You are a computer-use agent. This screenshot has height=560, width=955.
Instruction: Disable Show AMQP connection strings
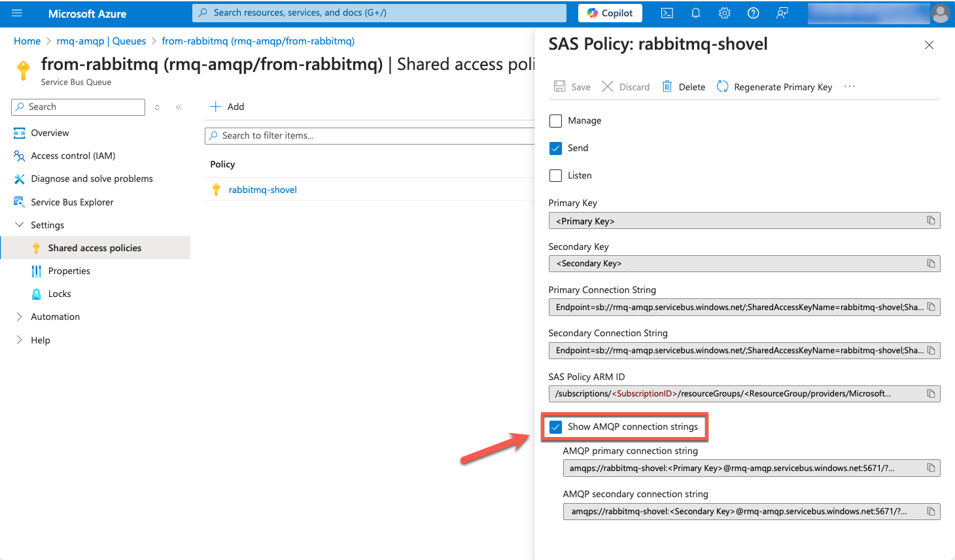[x=555, y=427]
